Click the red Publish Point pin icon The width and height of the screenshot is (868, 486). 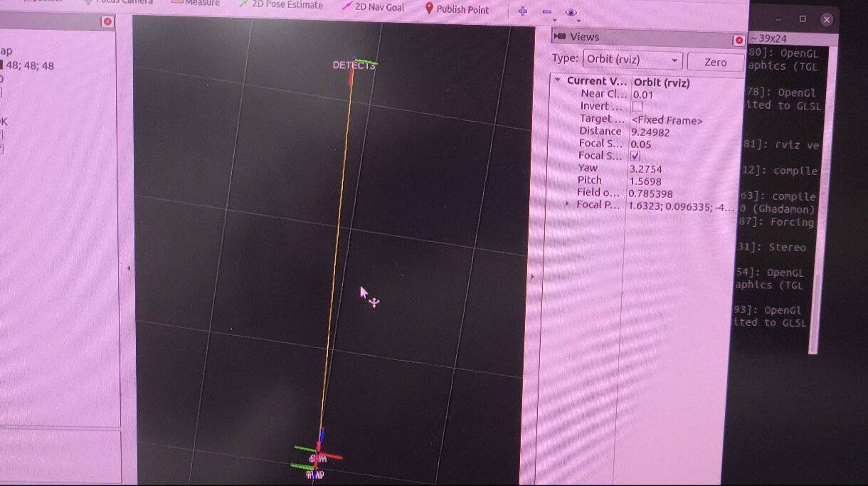click(x=429, y=9)
